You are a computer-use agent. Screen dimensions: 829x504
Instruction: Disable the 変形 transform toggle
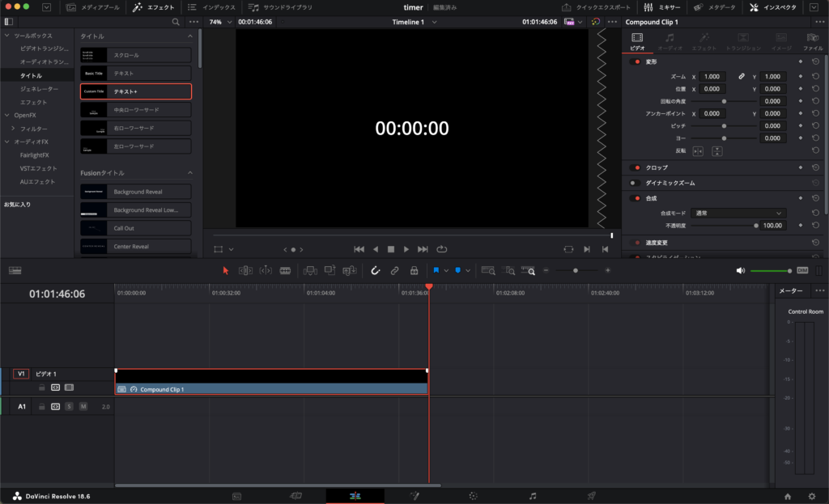click(x=636, y=61)
